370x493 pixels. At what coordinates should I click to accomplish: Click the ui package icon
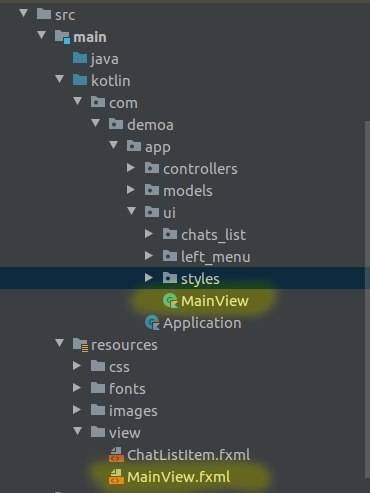coord(152,212)
